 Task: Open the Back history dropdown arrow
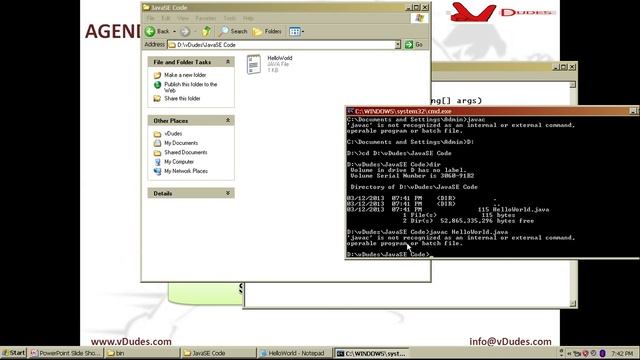point(174,31)
